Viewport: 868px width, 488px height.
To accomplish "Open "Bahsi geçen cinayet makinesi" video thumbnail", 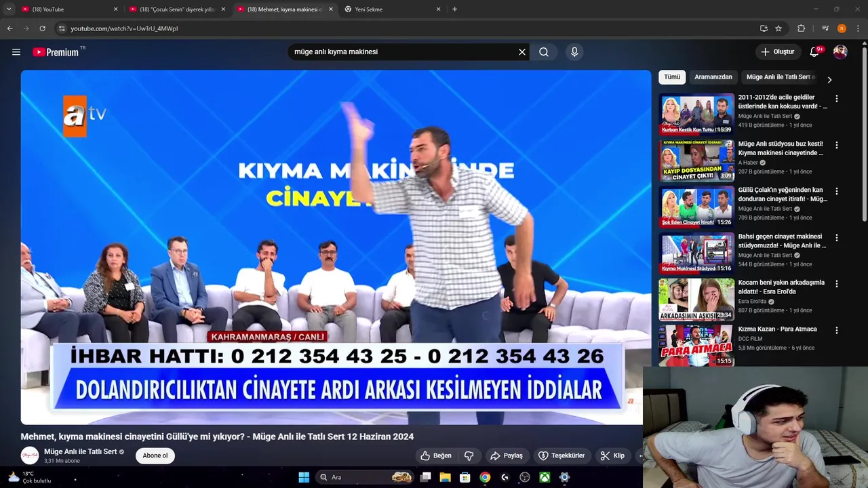I will pyautogui.click(x=696, y=253).
